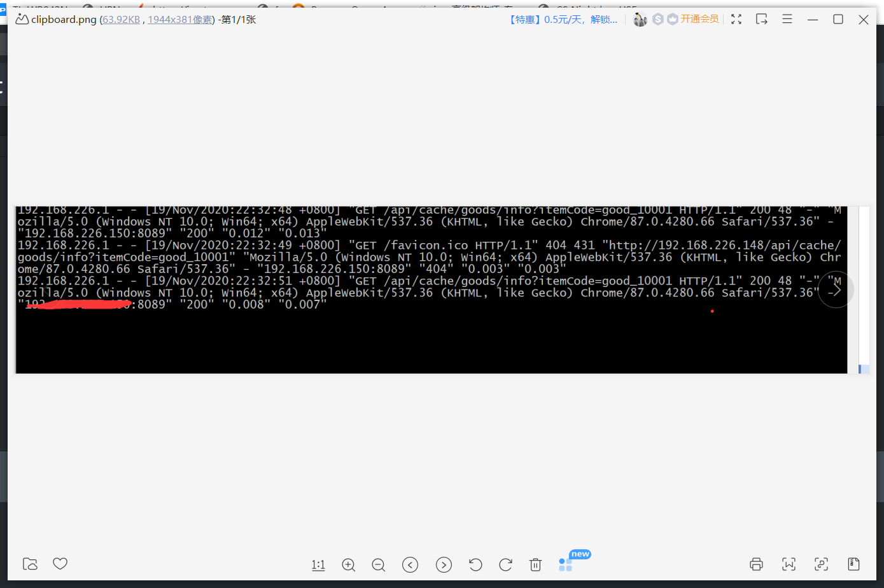This screenshot has width=884, height=588.
Task: Go to previous image in bottom toolbar
Action: pyautogui.click(x=410, y=564)
